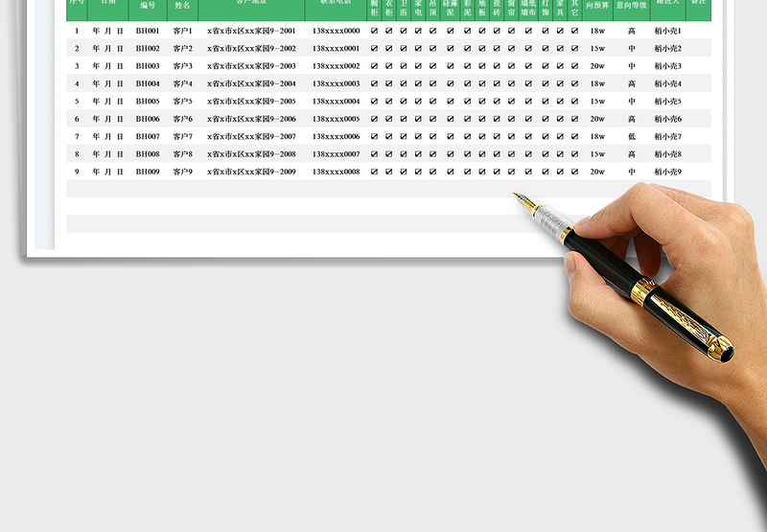The width and height of the screenshot is (767, 532).
Task: Select the 意向等级 column header
Action: [632, 6]
